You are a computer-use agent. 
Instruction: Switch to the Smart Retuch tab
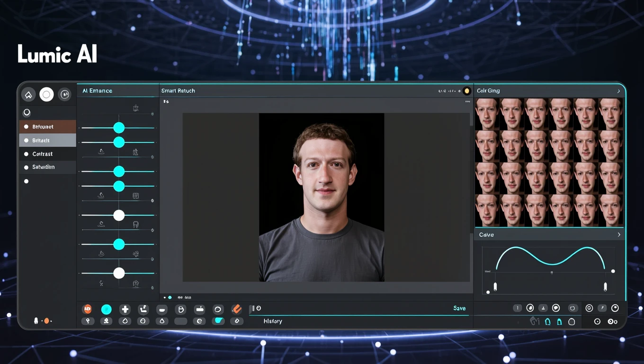[x=178, y=91]
